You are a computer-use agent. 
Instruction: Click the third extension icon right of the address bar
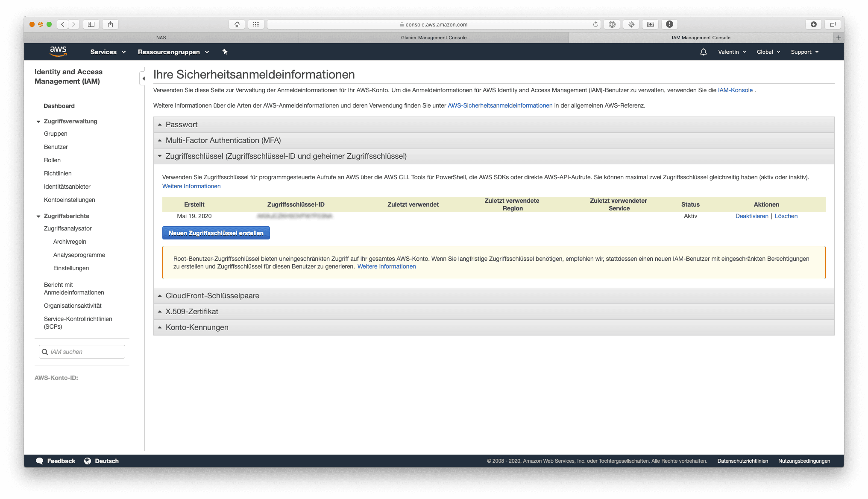(651, 24)
